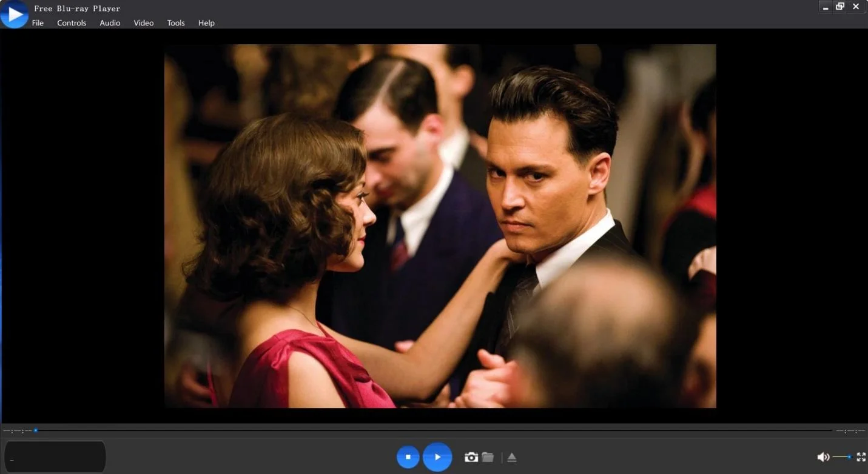Image resolution: width=868 pixels, height=474 pixels.
Task: Open the File menu
Action: tap(38, 23)
